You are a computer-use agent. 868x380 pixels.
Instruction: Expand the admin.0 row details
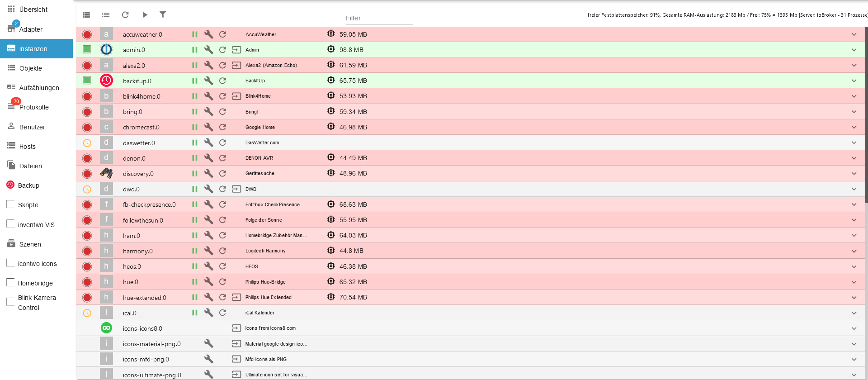(x=854, y=50)
